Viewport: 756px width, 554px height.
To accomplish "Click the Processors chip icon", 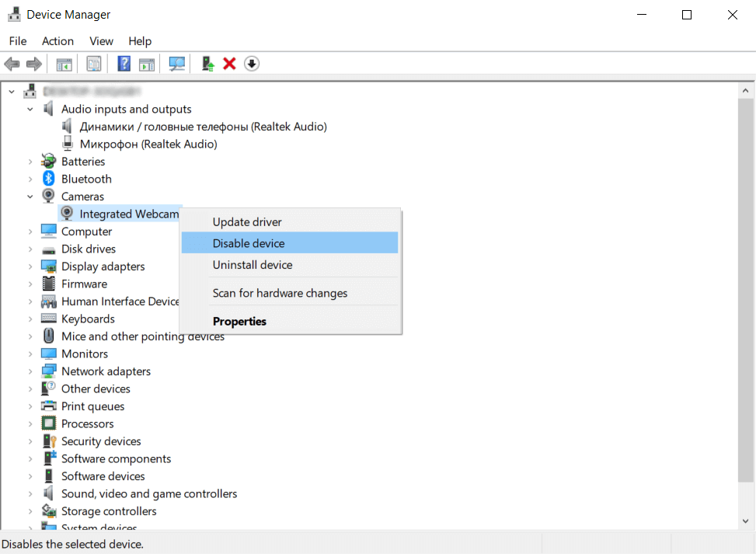I will [x=49, y=423].
